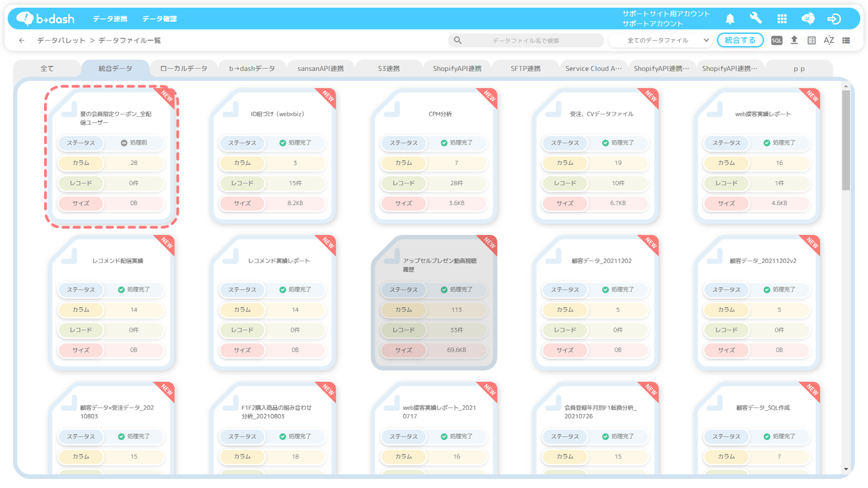868x488 pixels.
Task: Open the データ連携 menu
Action: pyautogui.click(x=110, y=19)
